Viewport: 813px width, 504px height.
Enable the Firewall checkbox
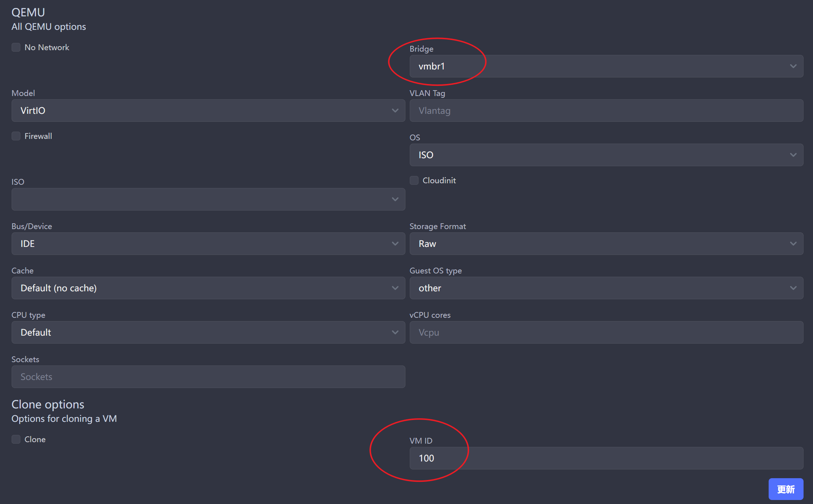coord(16,136)
